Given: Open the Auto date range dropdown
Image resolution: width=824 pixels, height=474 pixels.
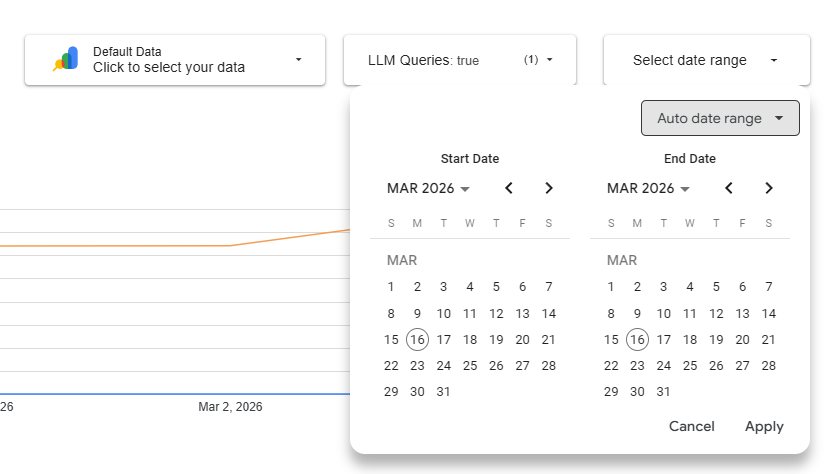Looking at the screenshot, I should 720,118.
